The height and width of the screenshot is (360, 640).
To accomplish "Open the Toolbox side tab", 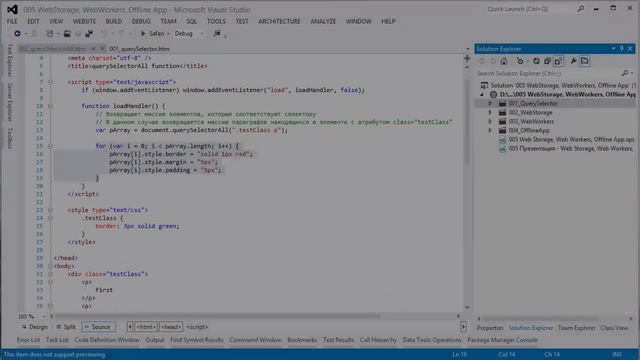I will pyautogui.click(x=10, y=138).
